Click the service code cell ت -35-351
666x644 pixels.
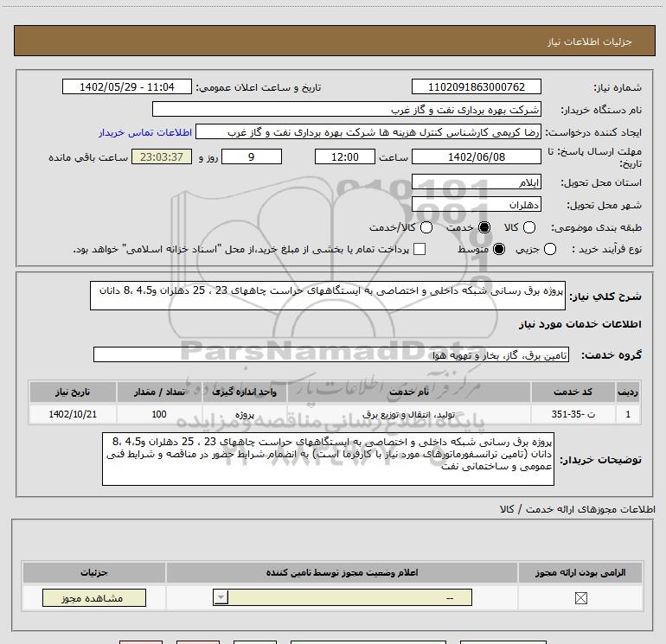pos(573,414)
